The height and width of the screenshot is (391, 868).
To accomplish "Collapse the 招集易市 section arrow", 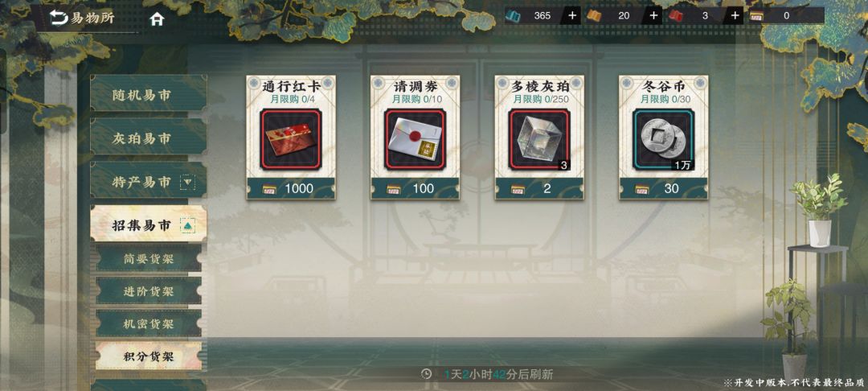I will (x=189, y=225).
